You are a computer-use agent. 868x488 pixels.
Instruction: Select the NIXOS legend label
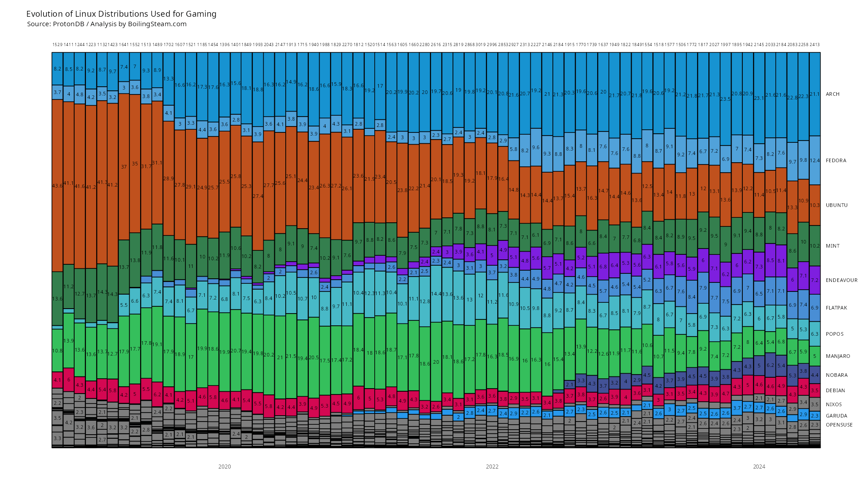coord(834,404)
